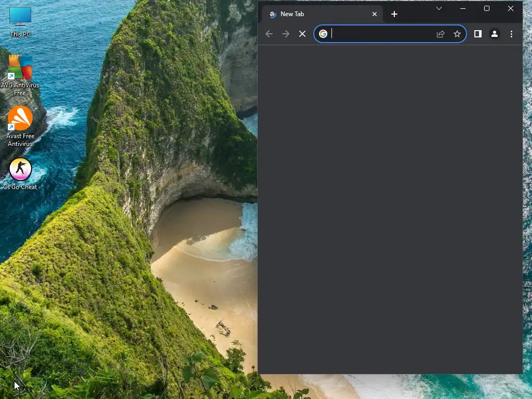The image size is (532, 399).
Task: Open a new tab with the plus button
Action: [x=394, y=14]
